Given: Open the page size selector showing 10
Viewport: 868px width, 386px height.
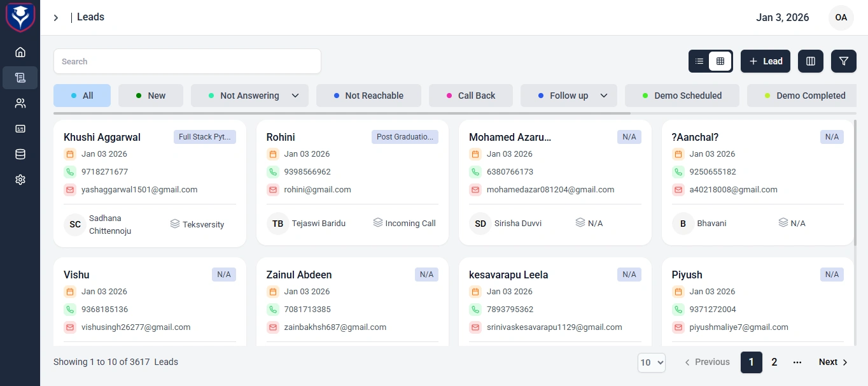Looking at the screenshot, I should coord(651,362).
